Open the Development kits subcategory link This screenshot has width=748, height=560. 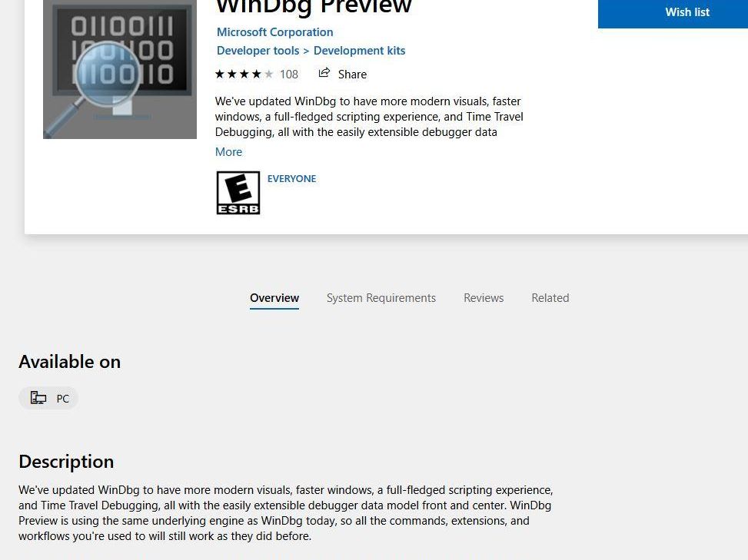click(x=359, y=51)
